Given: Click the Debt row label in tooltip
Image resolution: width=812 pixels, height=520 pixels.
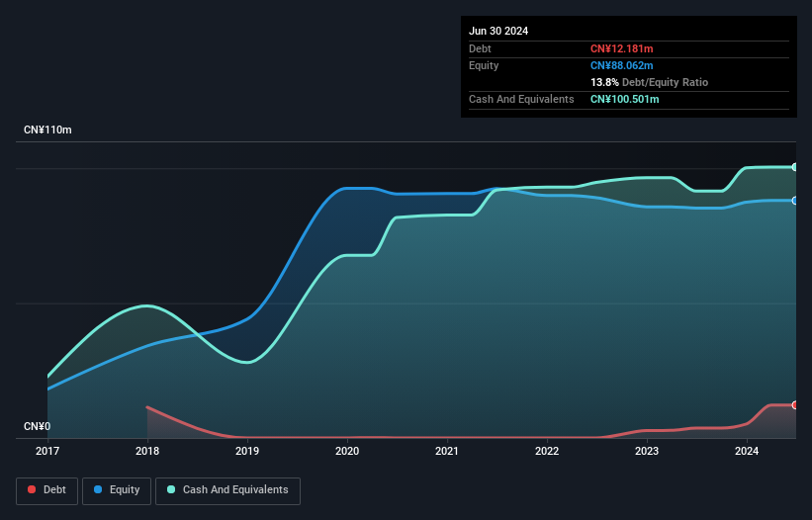Looking at the screenshot, I should tap(480, 48).
